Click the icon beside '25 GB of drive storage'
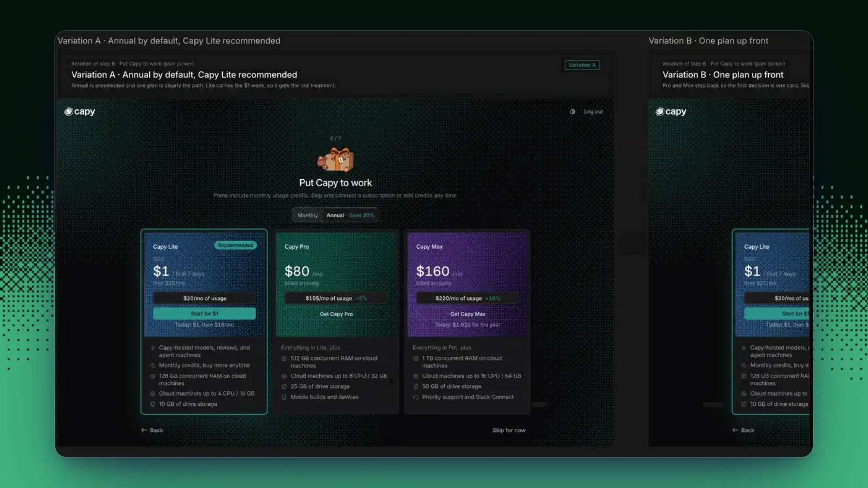Image resolution: width=868 pixels, height=488 pixels. tap(284, 386)
